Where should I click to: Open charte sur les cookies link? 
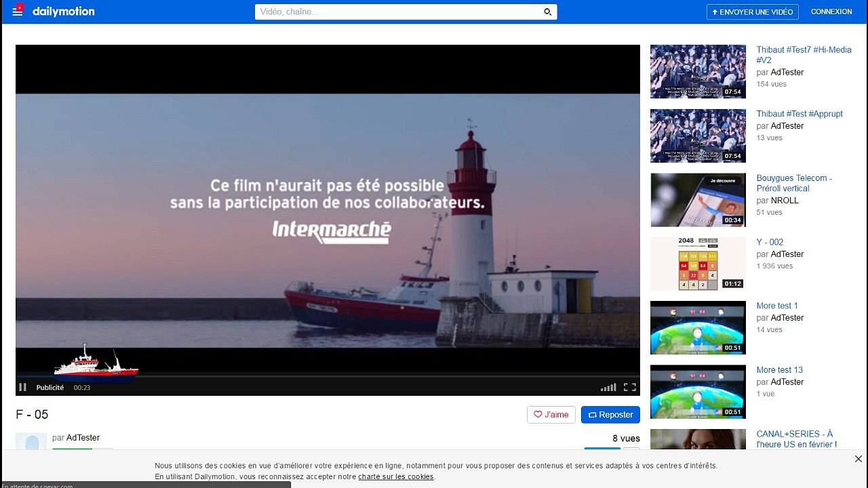(396, 476)
